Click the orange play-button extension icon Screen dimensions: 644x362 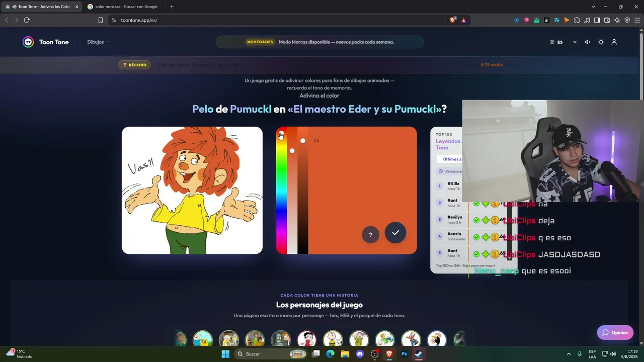567,20
